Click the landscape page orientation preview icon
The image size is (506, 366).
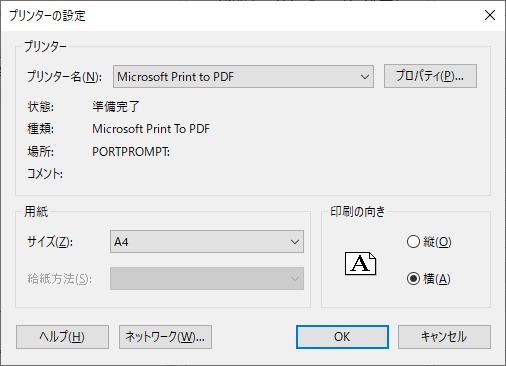360,263
